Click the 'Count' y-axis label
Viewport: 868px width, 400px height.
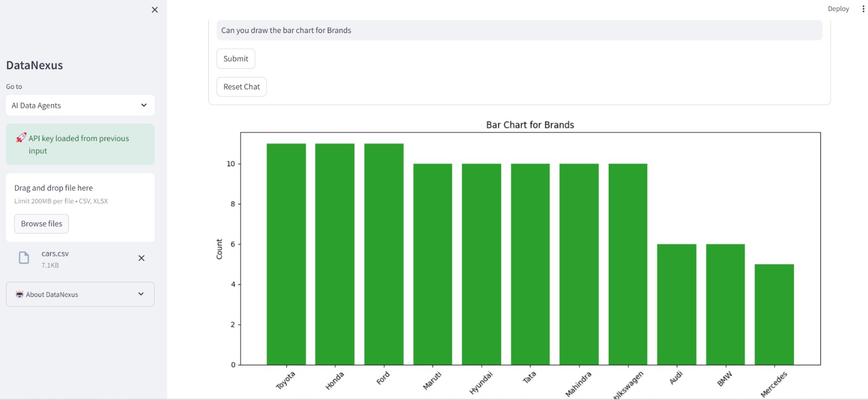click(x=220, y=249)
